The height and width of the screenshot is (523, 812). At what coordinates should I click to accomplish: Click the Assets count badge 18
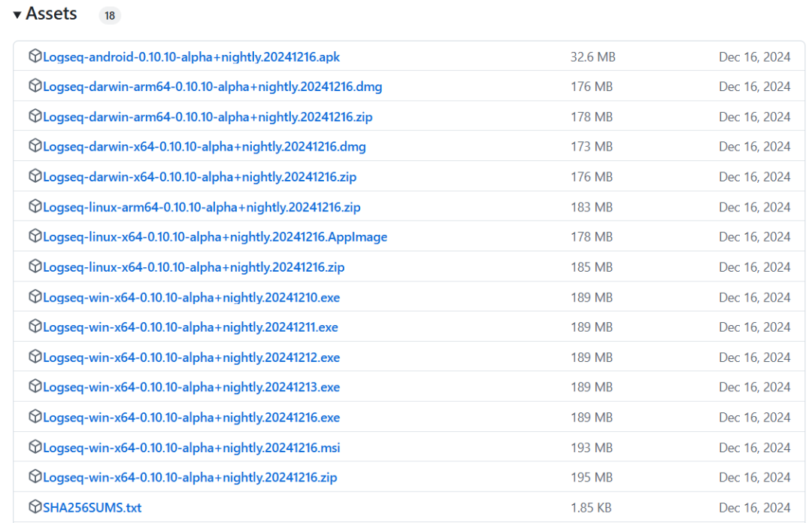click(x=110, y=16)
